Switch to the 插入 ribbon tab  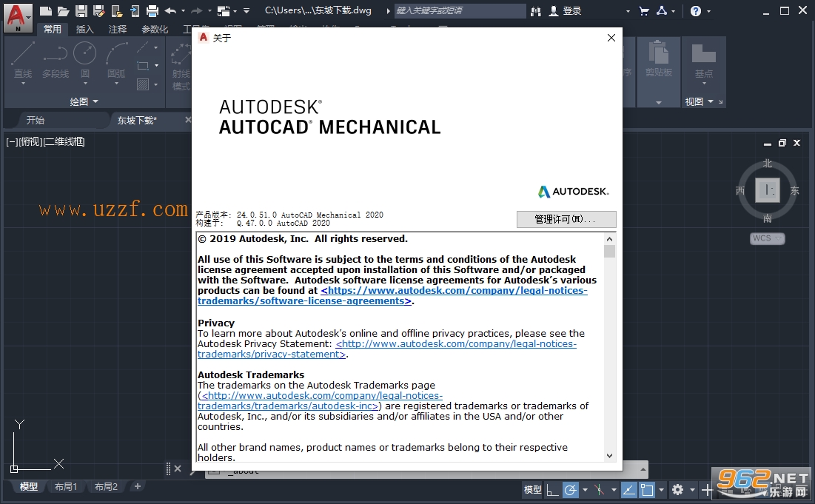point(84,29)
